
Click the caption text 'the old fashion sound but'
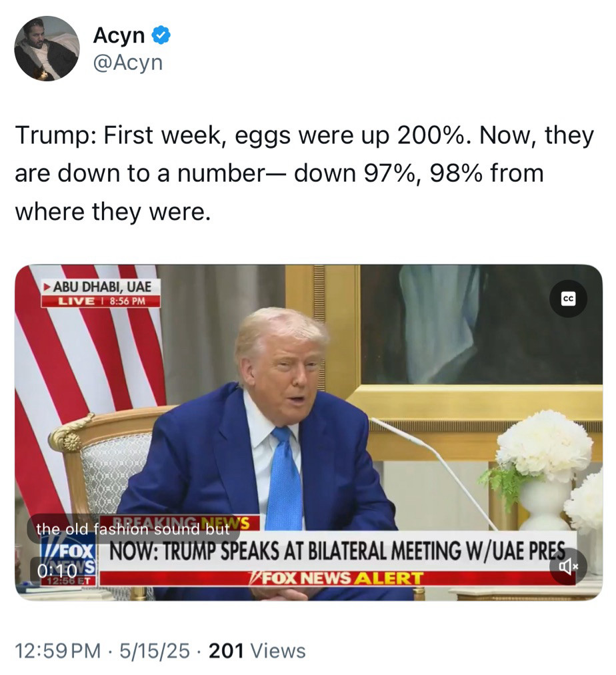click(133, 528)
